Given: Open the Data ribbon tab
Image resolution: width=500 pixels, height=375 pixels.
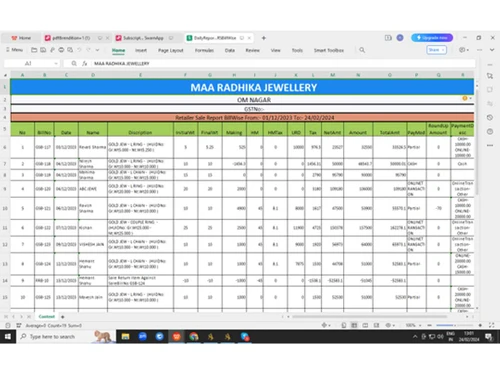Looking at the screenshot, I should [x=230, y=50].
